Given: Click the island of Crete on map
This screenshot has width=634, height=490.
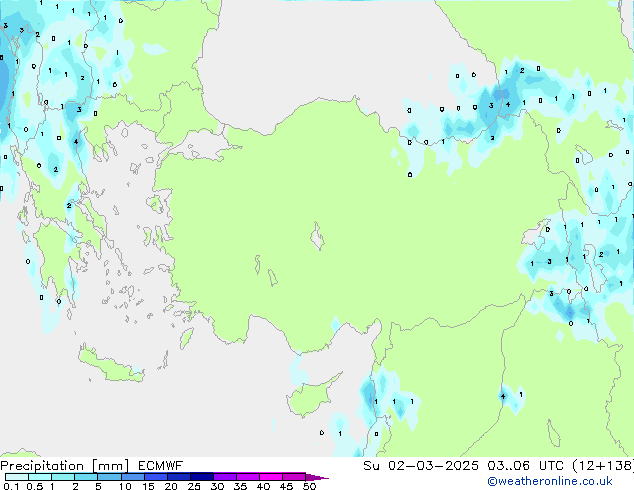Looking at the screenshot, I should click(x=111, y=366).
